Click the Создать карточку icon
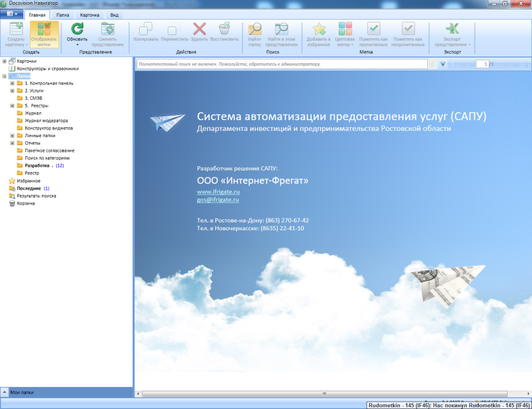The width and height of the screenshot is (532, 409). (16, 29)
